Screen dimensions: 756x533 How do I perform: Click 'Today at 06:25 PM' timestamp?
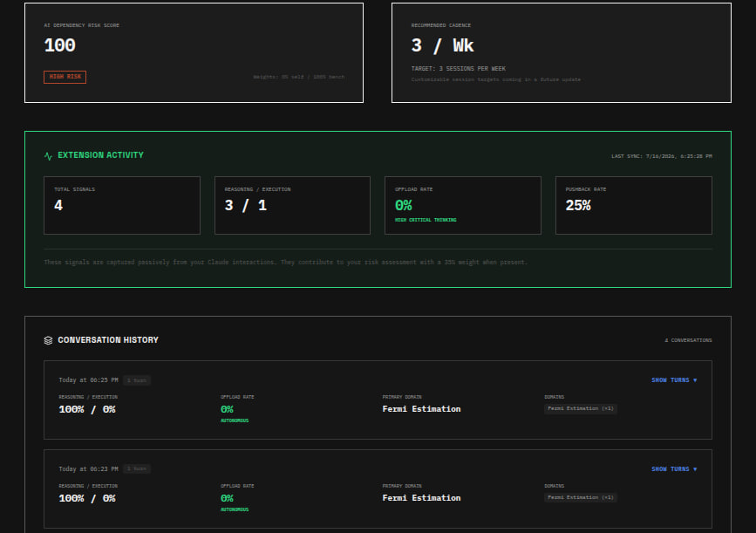click(88, 380)
